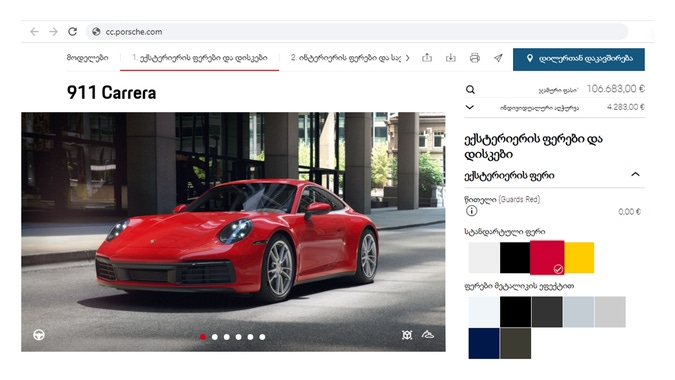Focus the cc.porsche.com address bar
The width and height of the screenshot is (675, 380).
356,31
